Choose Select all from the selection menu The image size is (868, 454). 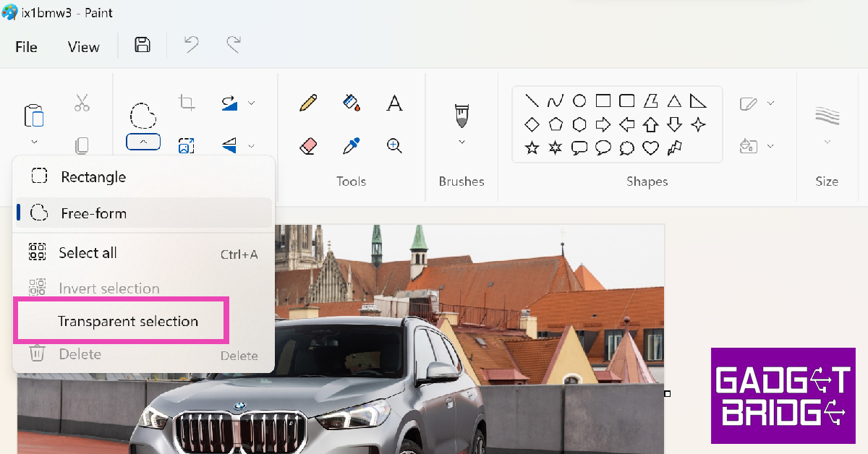click(88, 252)
